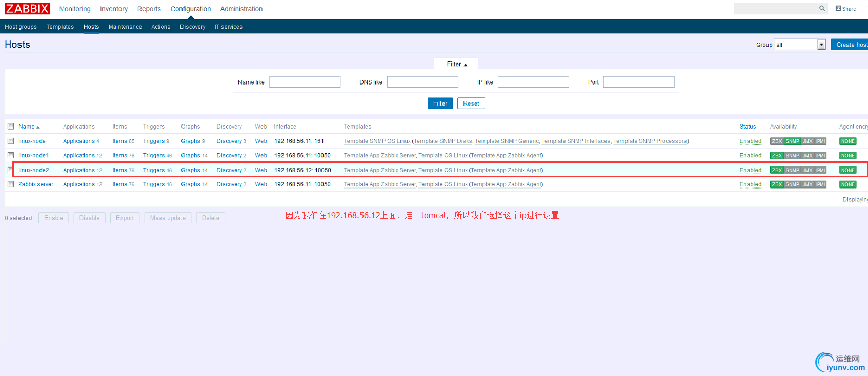
Task: Sort hosts by Status column
Action: pyautogui.click(x=748, y=127)
